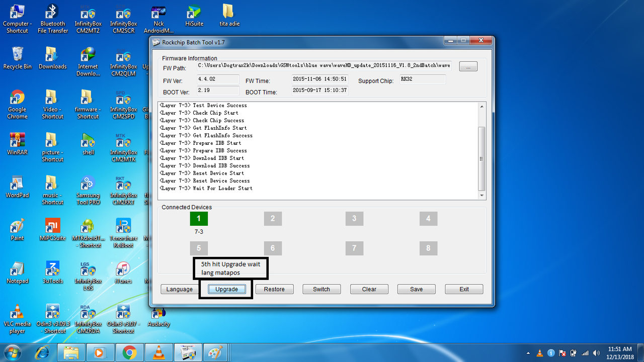
Task: Select the InfinityBox CM2MTK desktop icon
Action: 123,147
